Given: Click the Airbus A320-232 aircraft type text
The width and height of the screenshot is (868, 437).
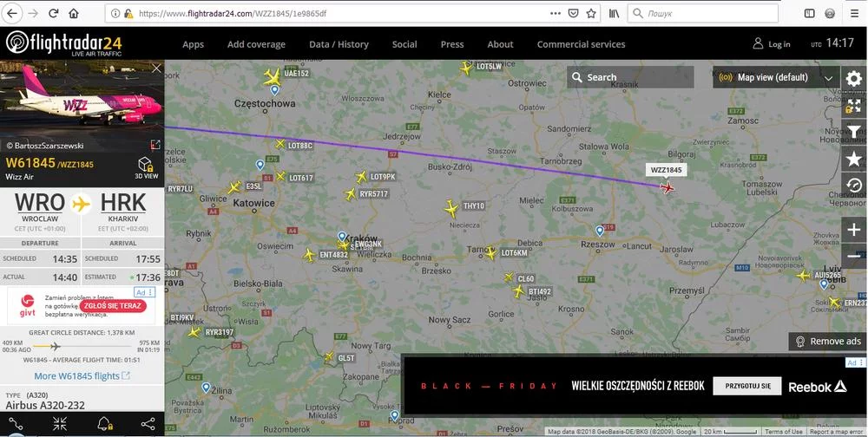Looking at the screenshot, I should click(45, 406).
